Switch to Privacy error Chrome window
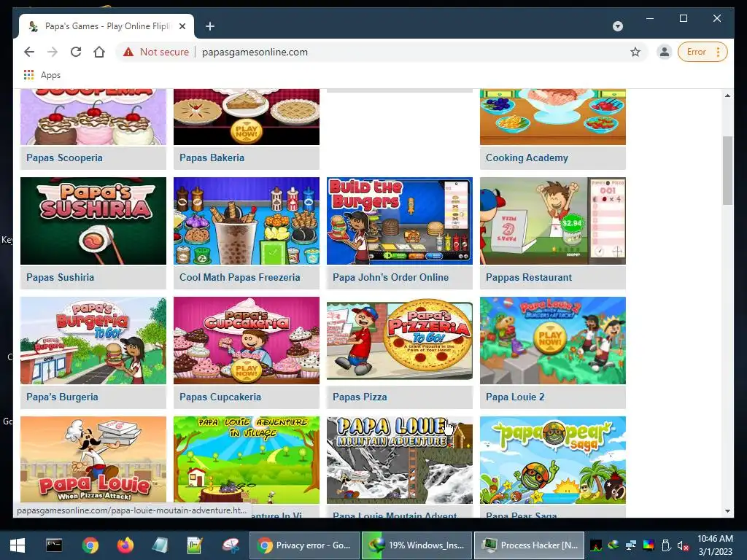This screenshot has width=747, height=560. pos(305,545)
